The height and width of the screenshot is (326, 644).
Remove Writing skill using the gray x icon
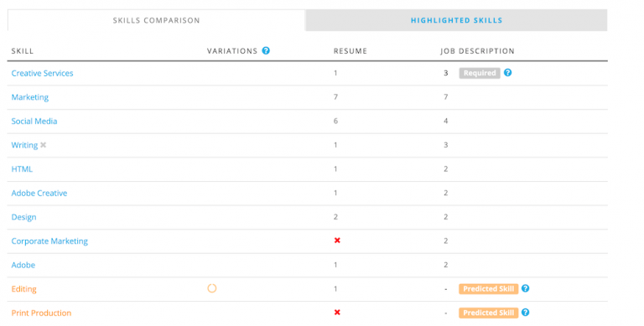(x=43, y=145)
